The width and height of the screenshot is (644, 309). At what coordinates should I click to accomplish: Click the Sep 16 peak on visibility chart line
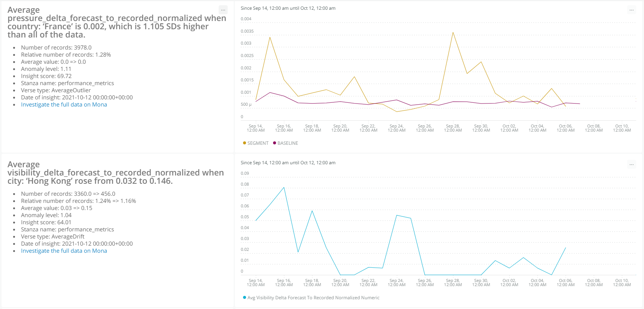click(x=284, y=187)
